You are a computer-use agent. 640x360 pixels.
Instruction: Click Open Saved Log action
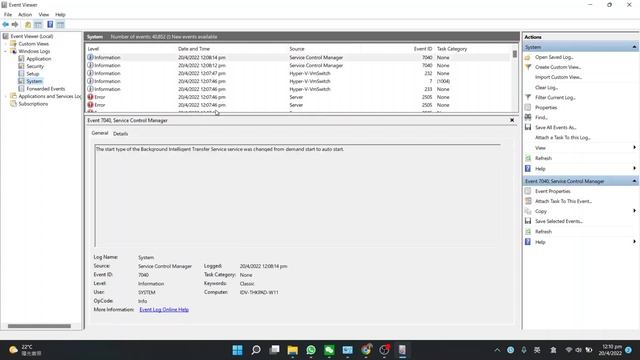[554, 57]
